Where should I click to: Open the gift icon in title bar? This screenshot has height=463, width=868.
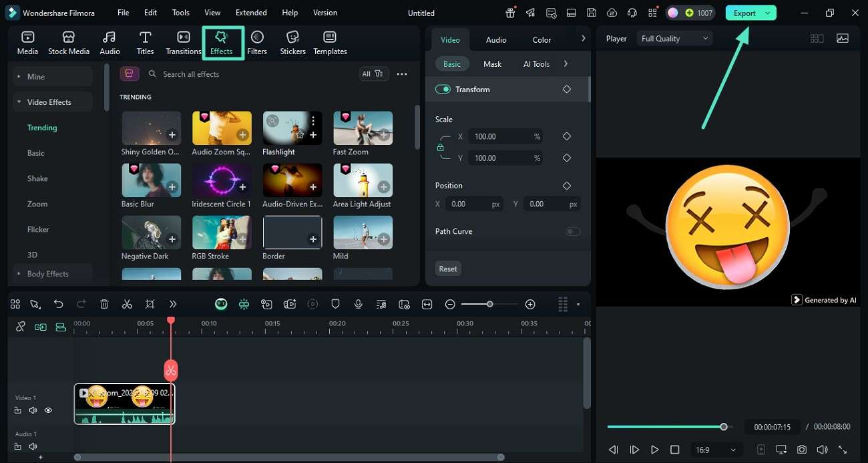click(510, 13)
